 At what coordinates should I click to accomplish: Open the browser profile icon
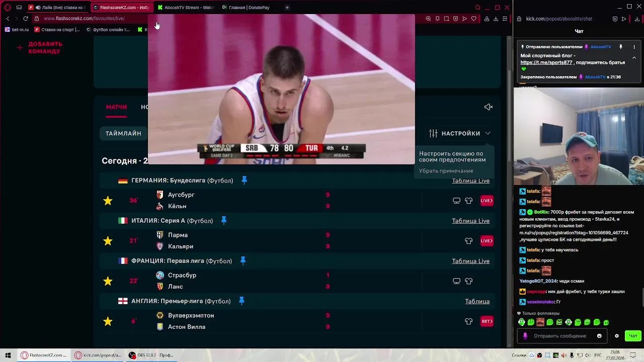coord(487,19)
